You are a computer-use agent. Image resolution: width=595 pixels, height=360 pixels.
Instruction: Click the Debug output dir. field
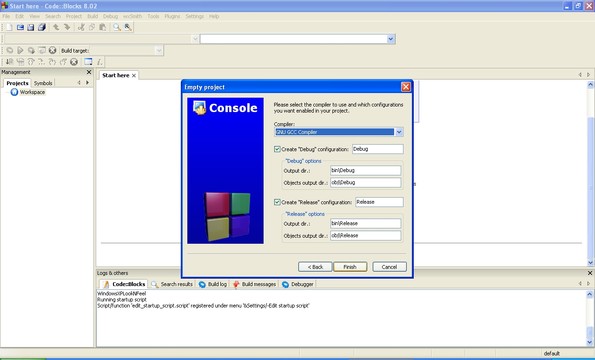pos(365,170)
